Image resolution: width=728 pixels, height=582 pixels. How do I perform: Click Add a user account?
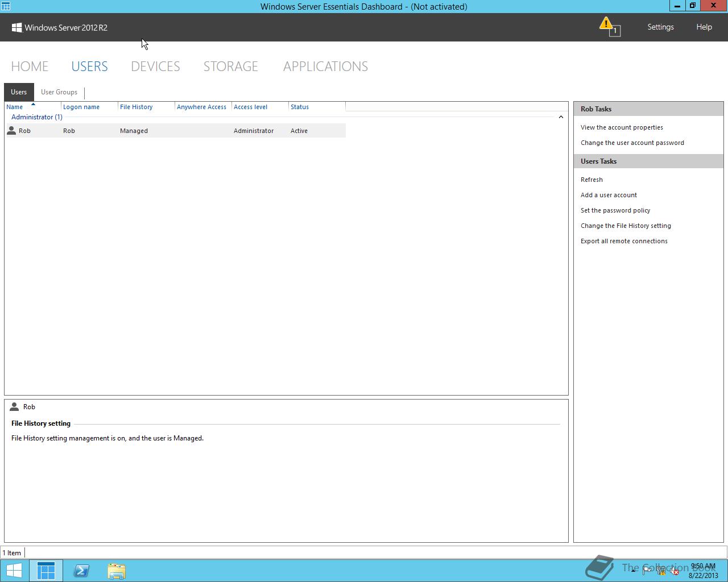coord(609,195)
